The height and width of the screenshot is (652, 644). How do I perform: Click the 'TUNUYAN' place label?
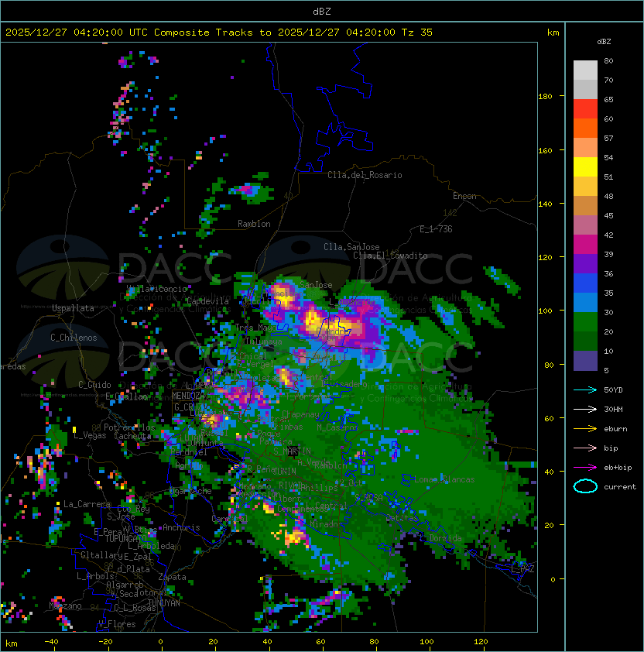[x=164, y=603]
